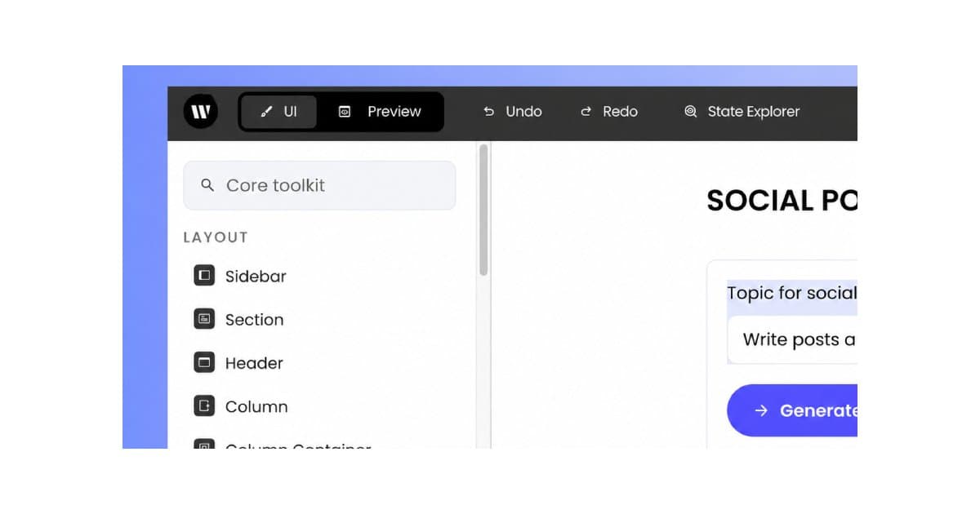This screenshot has width=980, height=514.
Task: Redo the last action
Action: 608,112
